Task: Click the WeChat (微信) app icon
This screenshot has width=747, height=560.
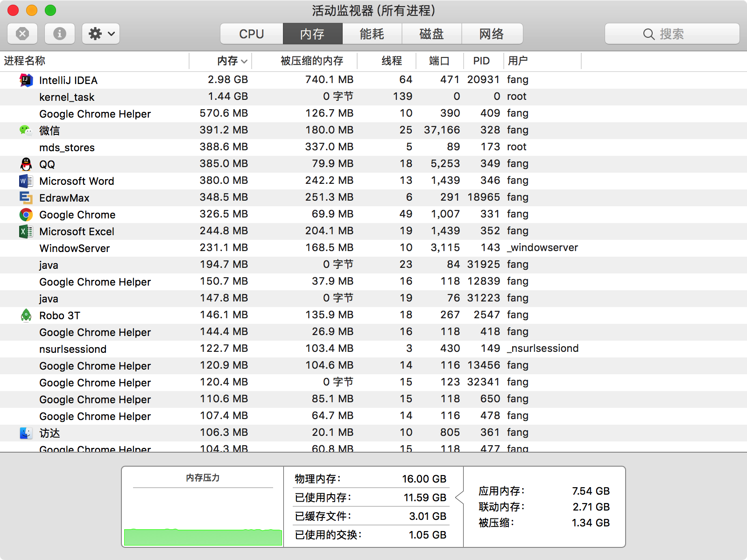Action: point(26,131)
